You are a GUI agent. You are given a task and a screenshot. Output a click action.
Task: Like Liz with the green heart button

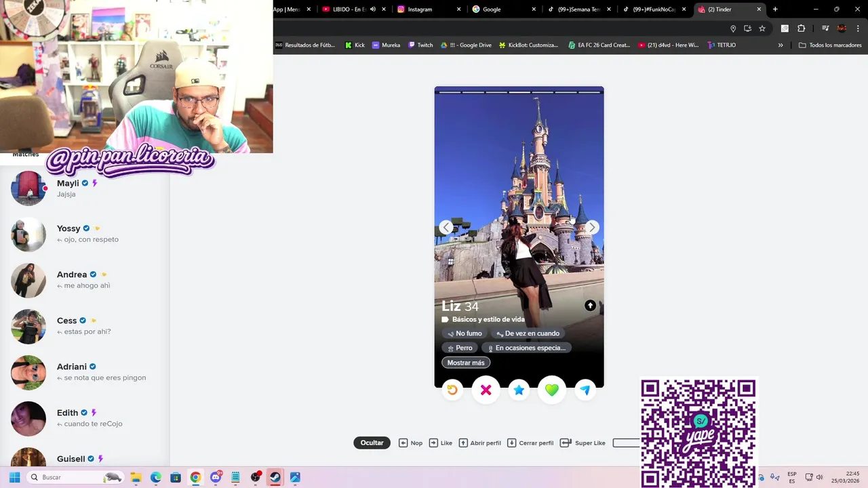pyautogui.click(x=552, y=390)
